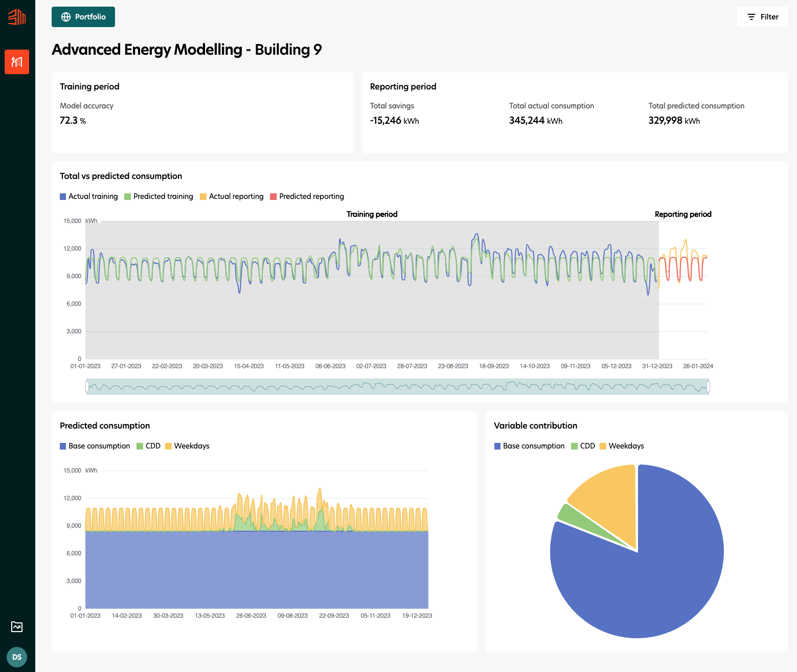Screen dimensions: 797x672
Task: Toggle Actual reporting series in legend
Action: pyautogui.click(x=232, y=196)
